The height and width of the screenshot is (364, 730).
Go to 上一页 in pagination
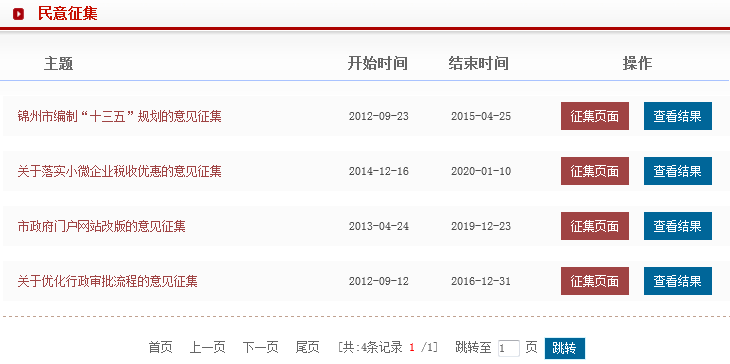pos(207,347)
